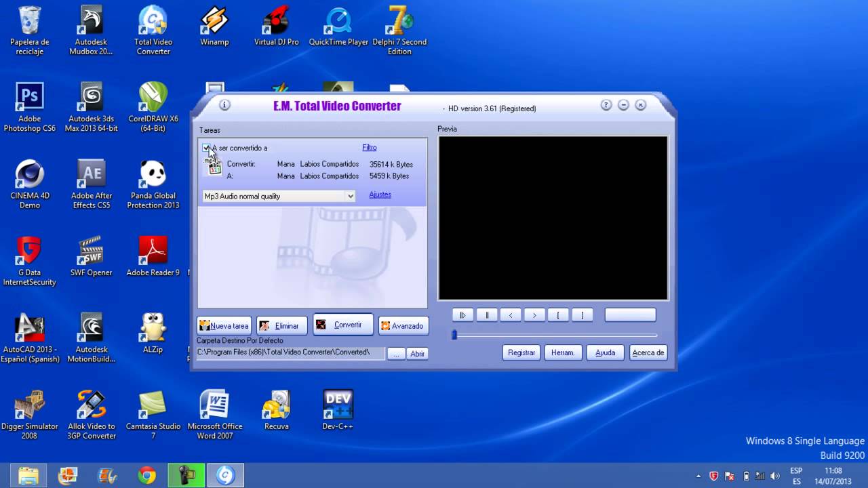Open the help question-mark icon in the title bar
The image size is (868, 488).
pos(606,105)
